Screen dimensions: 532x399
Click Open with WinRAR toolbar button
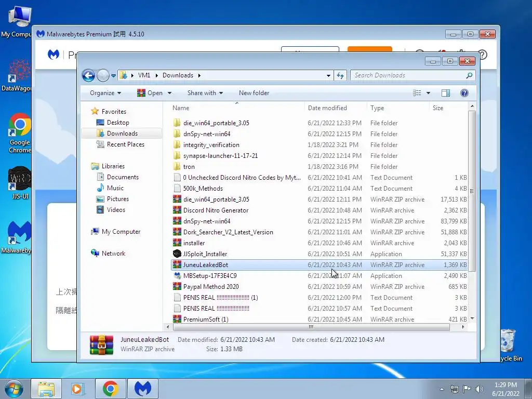coord(150,93)
